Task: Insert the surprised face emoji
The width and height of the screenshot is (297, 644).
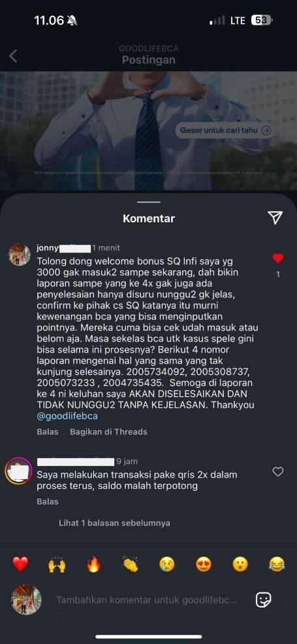Action: [240, 564]
